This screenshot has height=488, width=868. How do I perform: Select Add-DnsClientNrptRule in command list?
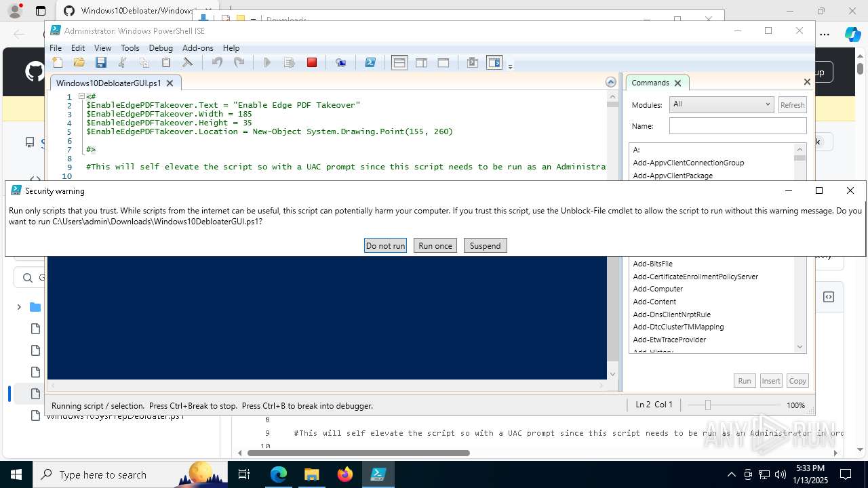click(671, 314)
